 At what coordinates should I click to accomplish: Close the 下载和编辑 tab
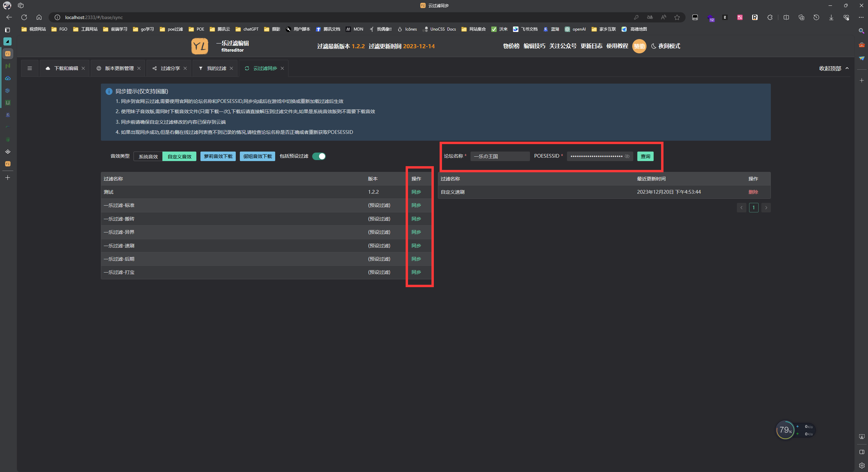[x=83, y=68]
